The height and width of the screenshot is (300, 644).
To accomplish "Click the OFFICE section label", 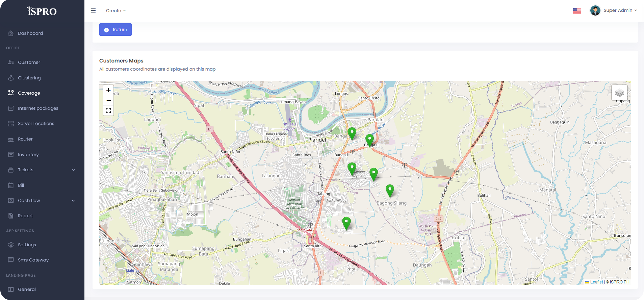I will pyautogui.click(x=13, y=48).
